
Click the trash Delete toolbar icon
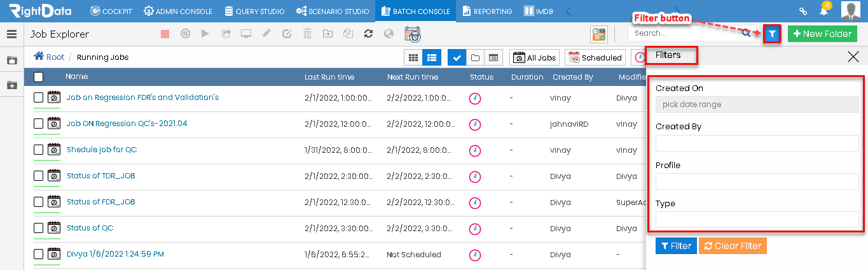click(x=307, y=34)
